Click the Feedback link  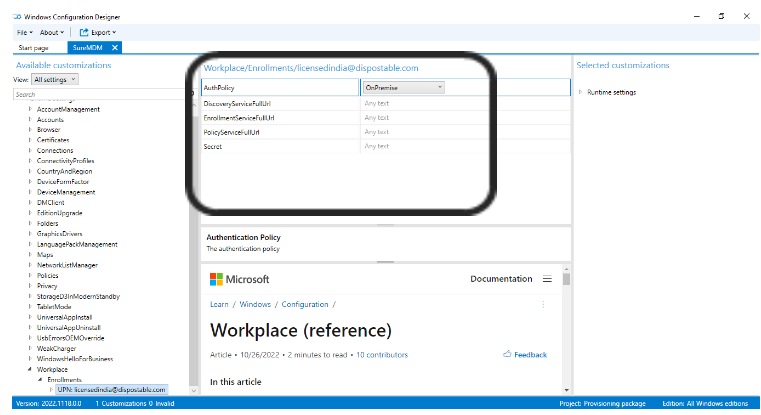click(525, 354)
